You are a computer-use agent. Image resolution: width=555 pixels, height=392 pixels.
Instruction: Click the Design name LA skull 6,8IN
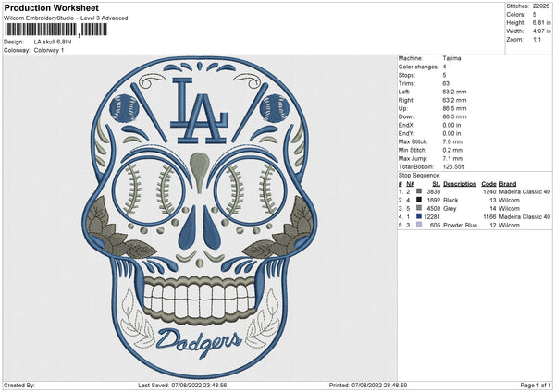click(56, 42)
